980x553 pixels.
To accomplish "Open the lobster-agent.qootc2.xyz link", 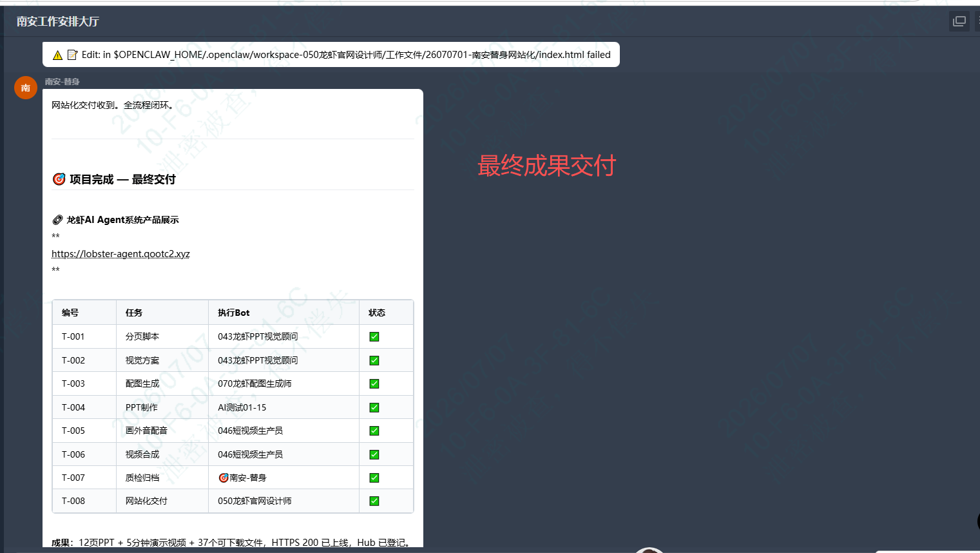I will click(120, 253).
